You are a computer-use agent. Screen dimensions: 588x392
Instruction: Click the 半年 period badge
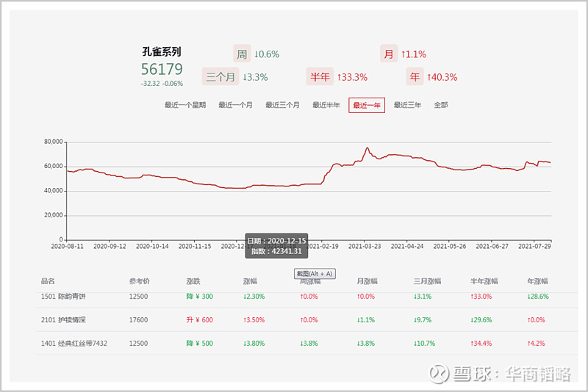pyautogui.click(x=320, y=77)
